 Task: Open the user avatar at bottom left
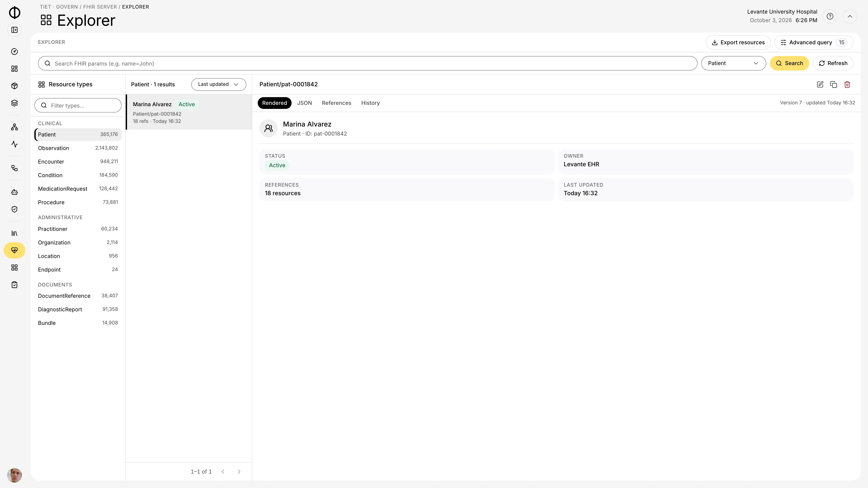[x=14, y=475]
